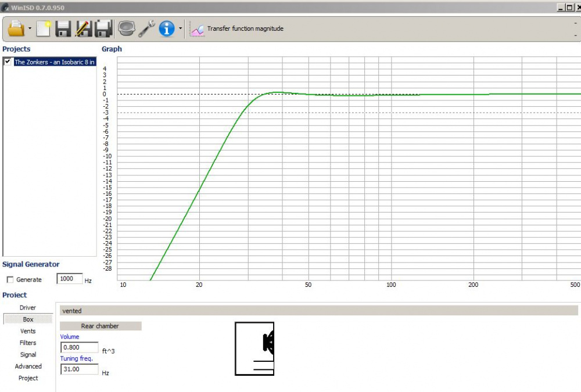This screenshot has width=581, height=392.
Task: Open the driver database speaker icon
Action: [125, 28]
